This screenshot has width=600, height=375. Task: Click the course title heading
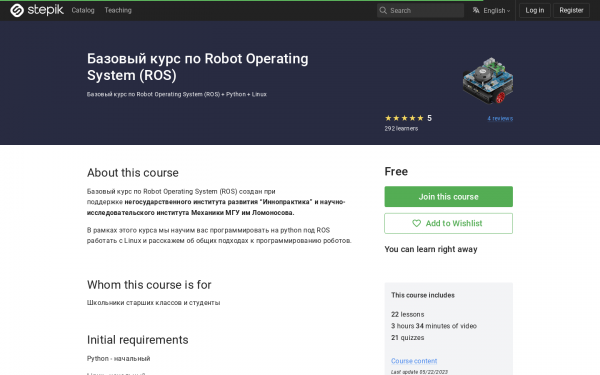pyautogui.click(x=197, y=67)
